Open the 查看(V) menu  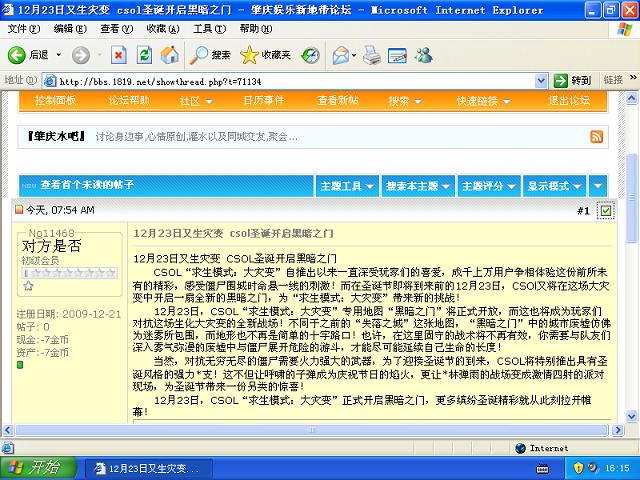coord(109,29)
